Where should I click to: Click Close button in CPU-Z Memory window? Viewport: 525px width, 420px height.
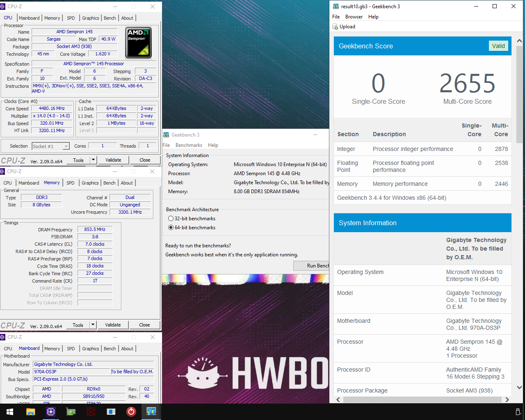[144, 325]
